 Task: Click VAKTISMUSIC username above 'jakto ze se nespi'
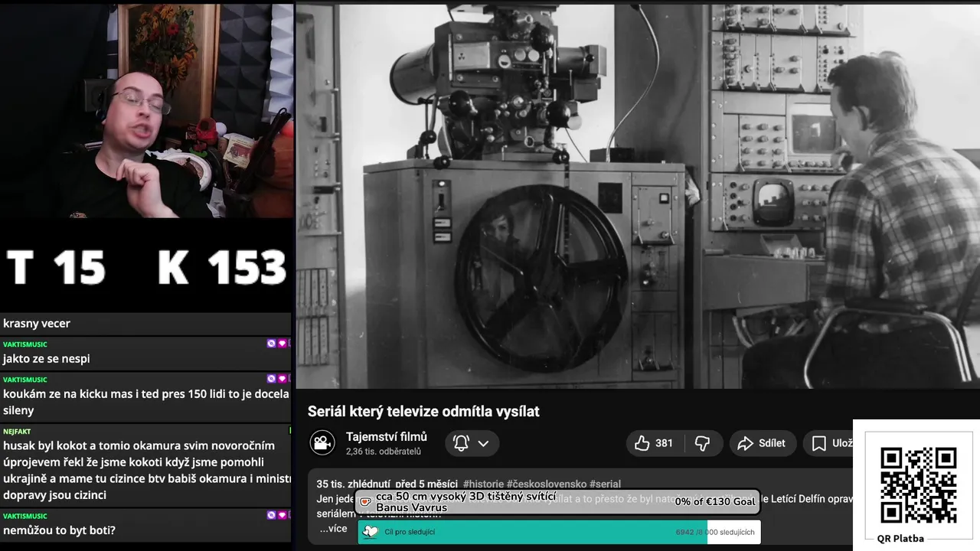click(25, 344)
